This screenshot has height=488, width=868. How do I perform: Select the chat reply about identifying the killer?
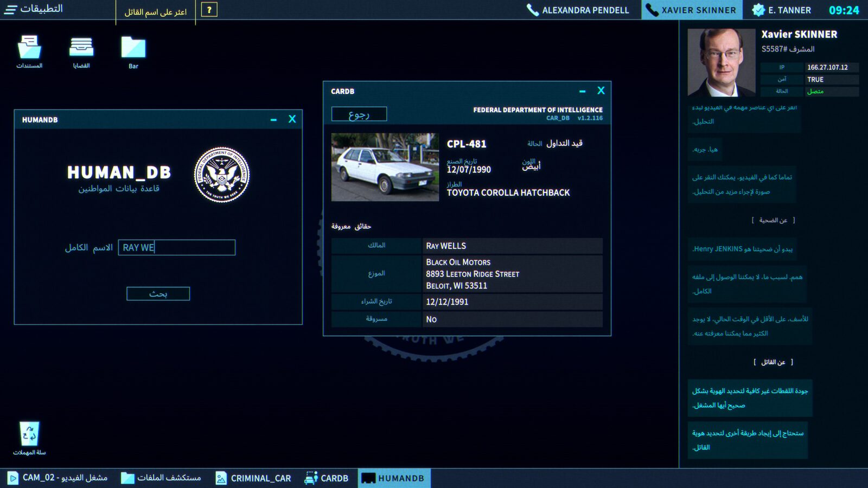(748, 440)
